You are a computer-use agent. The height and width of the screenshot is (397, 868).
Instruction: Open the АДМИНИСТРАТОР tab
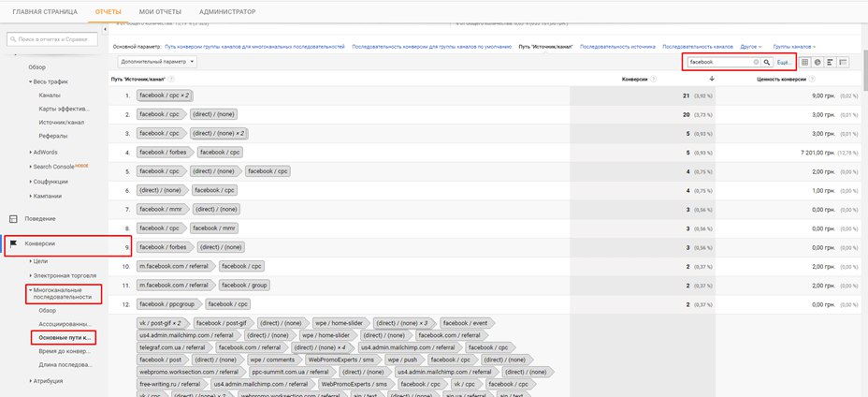click(227, 11)
